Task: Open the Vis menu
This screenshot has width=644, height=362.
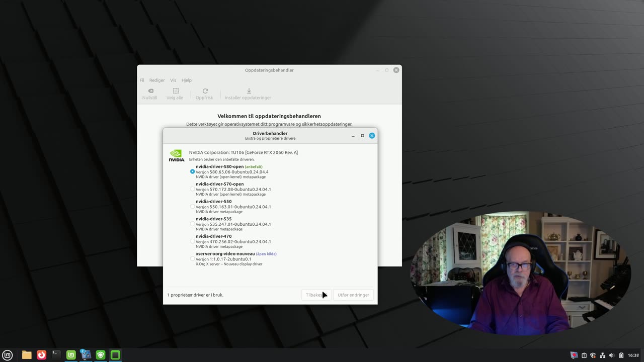Action: click(173, 80)
